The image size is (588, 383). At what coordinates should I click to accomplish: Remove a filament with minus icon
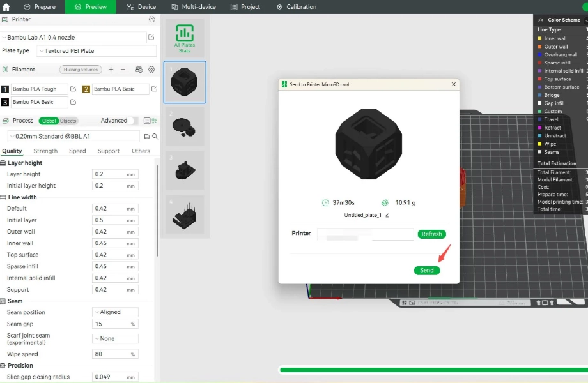123,70
